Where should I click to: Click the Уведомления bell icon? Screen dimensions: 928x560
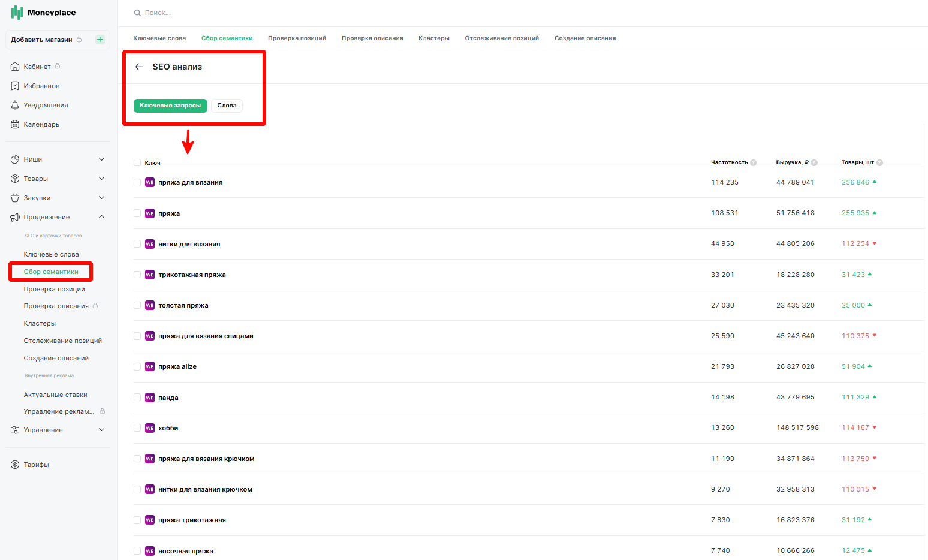[15, 105]
